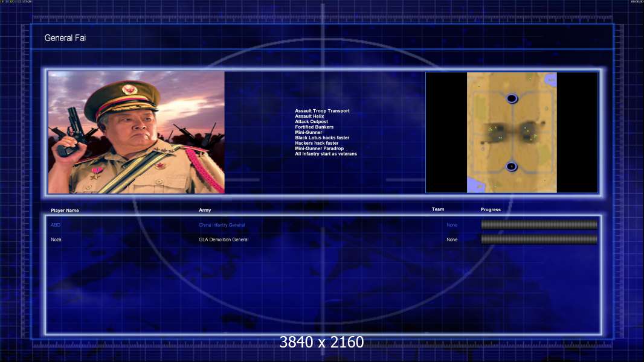Click the None team value for Noza
This screenshot has height=362, width=644.
(x=452, y=240)
